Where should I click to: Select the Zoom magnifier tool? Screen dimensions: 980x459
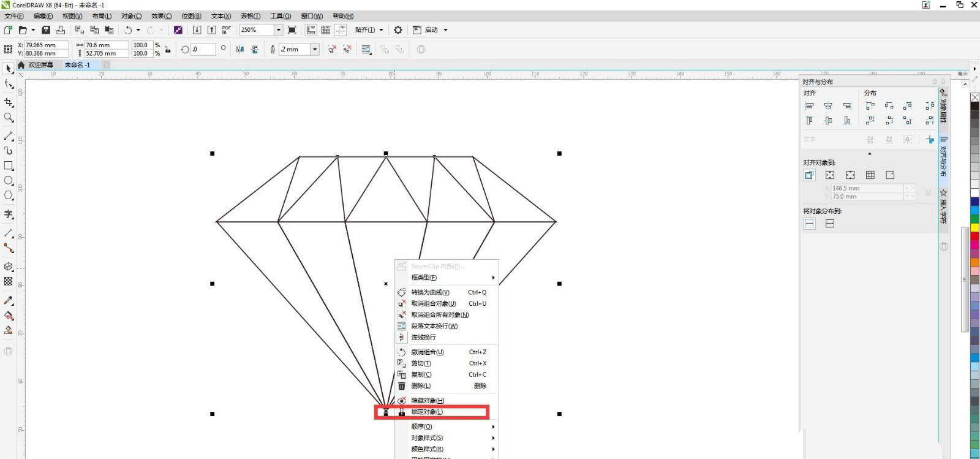(9, 118)
